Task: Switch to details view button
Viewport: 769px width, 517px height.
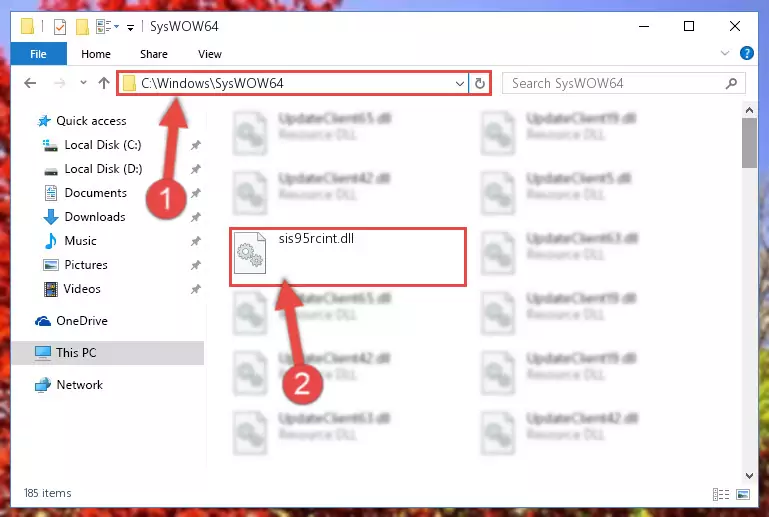Action: point(721,494)
